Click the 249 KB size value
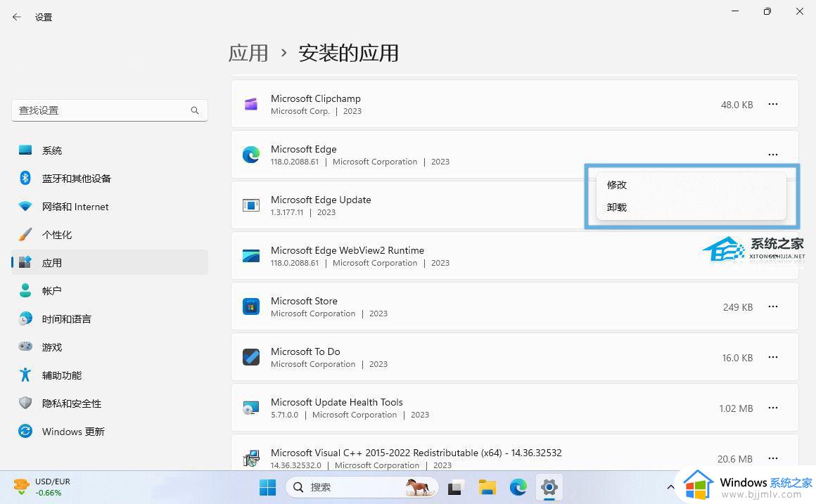Screen dimensions: 816x504 (737, 307)
